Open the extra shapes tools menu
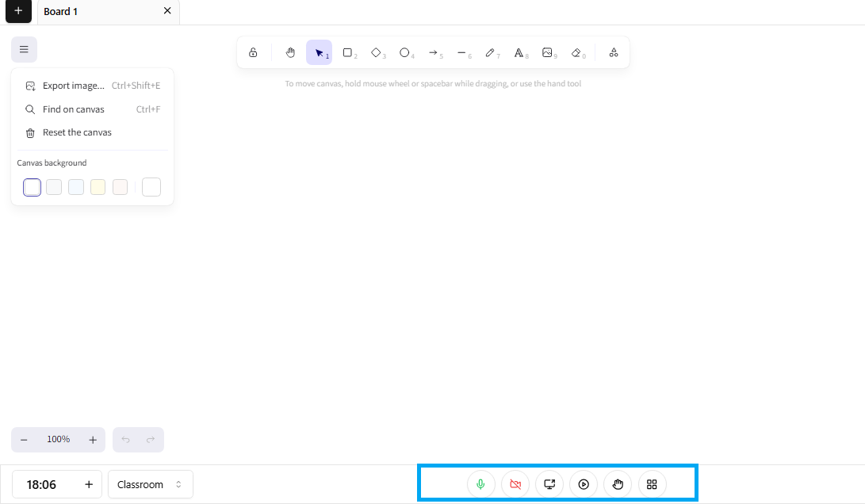 coord(614,53)
